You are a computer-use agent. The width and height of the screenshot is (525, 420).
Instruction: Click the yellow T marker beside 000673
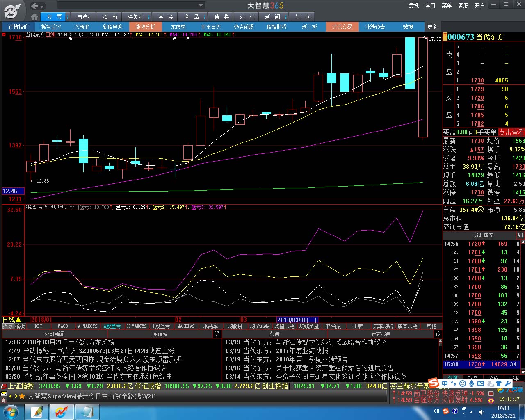[x=445, y=36]
